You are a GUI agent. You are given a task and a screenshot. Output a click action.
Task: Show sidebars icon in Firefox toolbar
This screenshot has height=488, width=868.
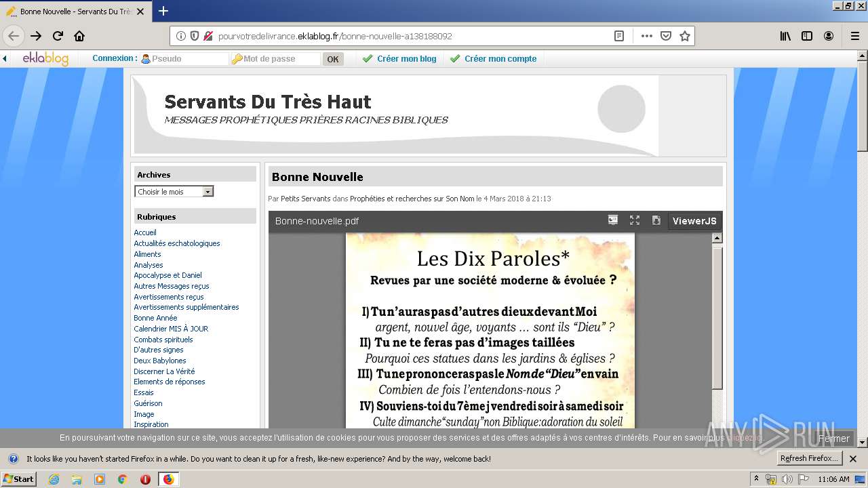coord(807,36)
